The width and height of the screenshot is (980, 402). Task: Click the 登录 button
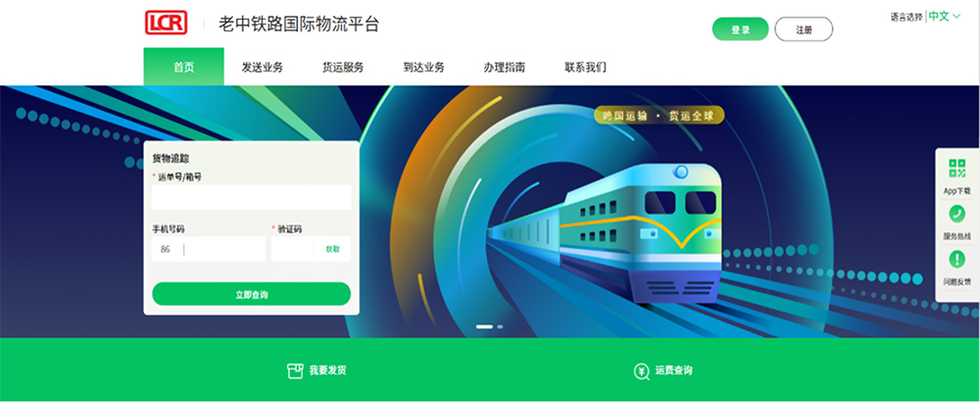(x=741, y=29)
